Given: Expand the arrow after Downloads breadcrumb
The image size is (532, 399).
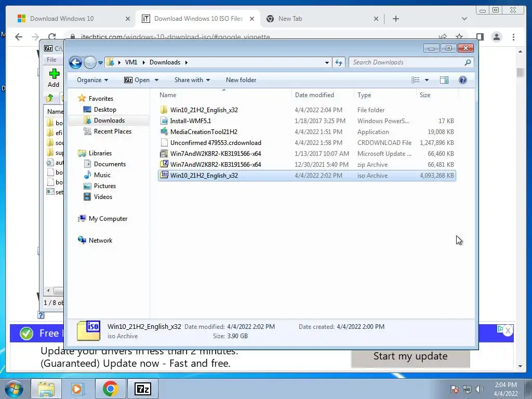Looking at the screenshot, I should point(187,62).
